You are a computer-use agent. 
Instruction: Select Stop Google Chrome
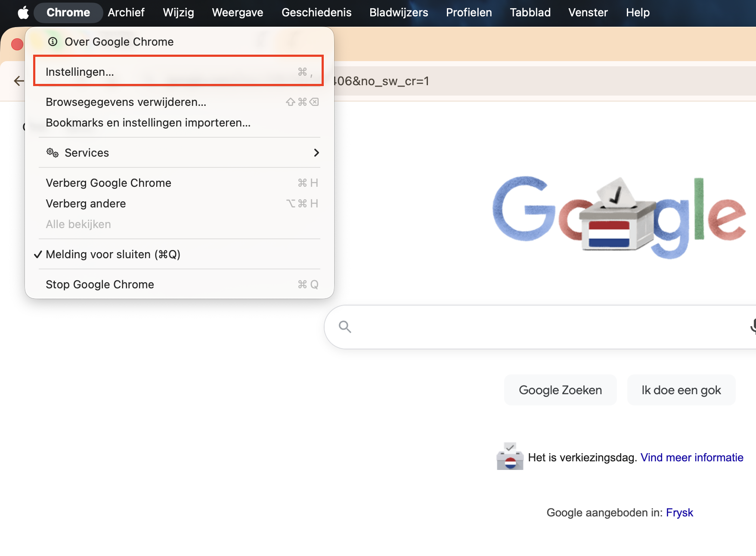click(99, 284)
